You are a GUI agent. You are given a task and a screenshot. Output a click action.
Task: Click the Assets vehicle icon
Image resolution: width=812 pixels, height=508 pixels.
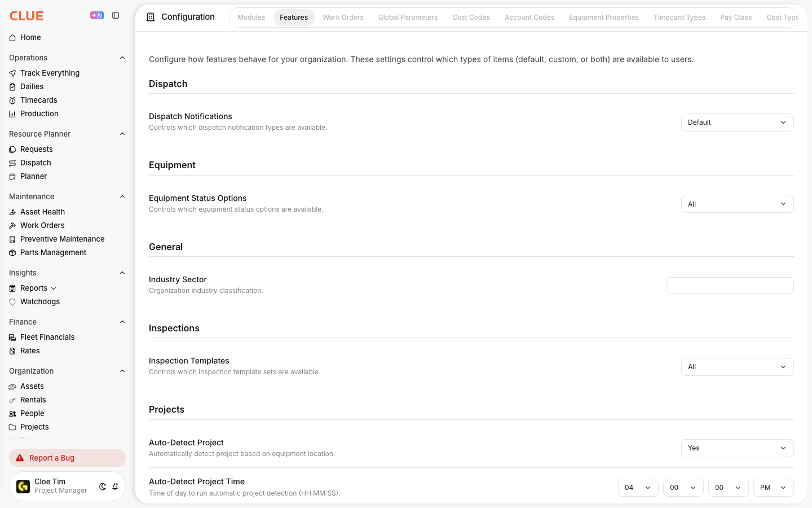12,387
